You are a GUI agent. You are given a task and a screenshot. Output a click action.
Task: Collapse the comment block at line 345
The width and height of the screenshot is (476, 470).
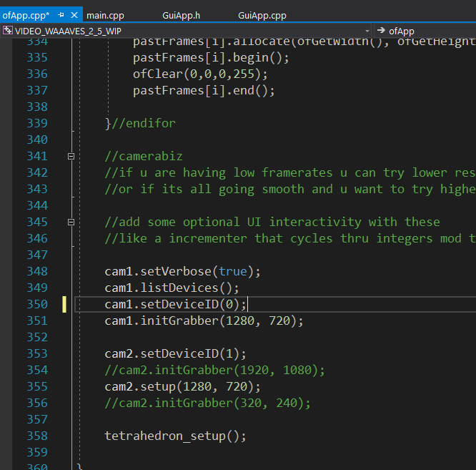pyautogui.click(x=71, y=222)
